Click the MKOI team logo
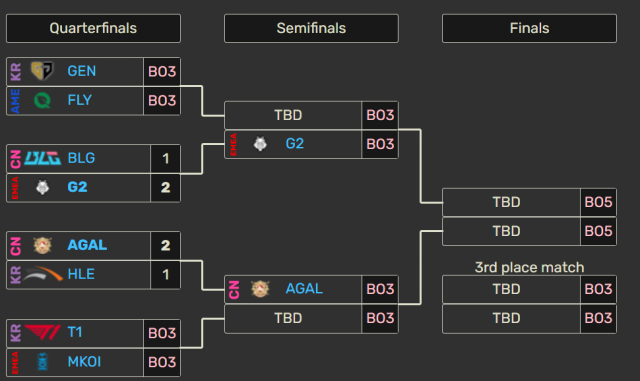The width and height of the screenshot is (640, 381). click(x=42, y=361)
